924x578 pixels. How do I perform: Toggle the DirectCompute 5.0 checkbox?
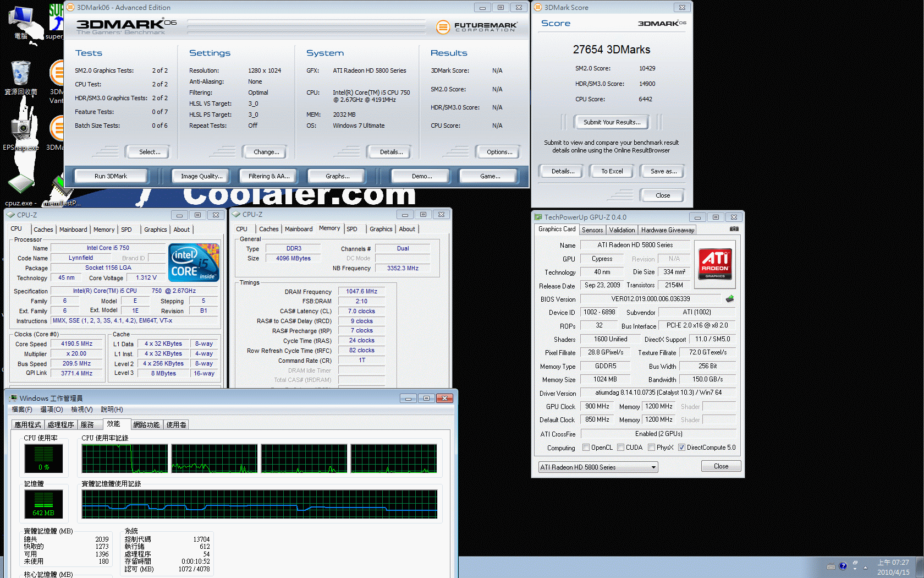[681, 448]
